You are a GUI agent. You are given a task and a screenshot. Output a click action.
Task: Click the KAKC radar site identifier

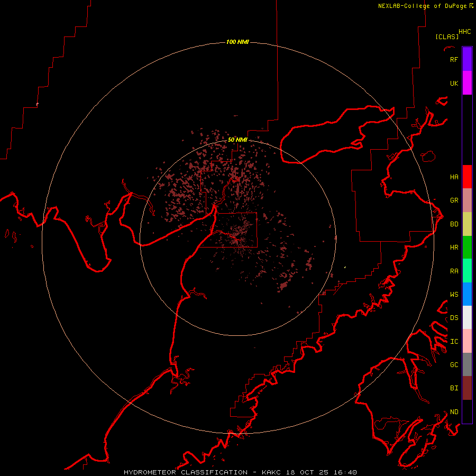272,472
